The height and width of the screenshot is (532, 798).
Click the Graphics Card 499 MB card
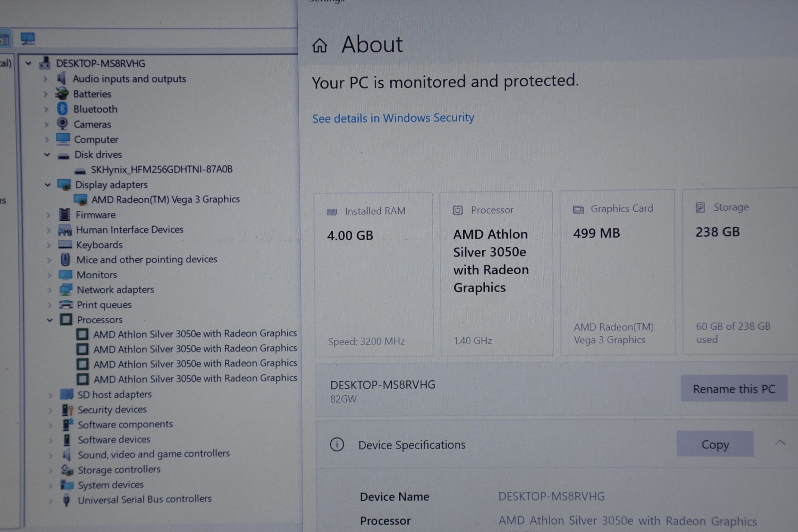pos(618,273)
